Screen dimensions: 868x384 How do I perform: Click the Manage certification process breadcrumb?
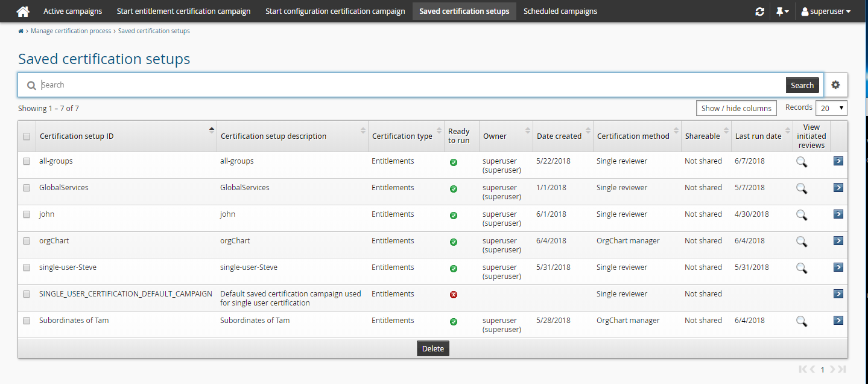click(x=71, y=31)
